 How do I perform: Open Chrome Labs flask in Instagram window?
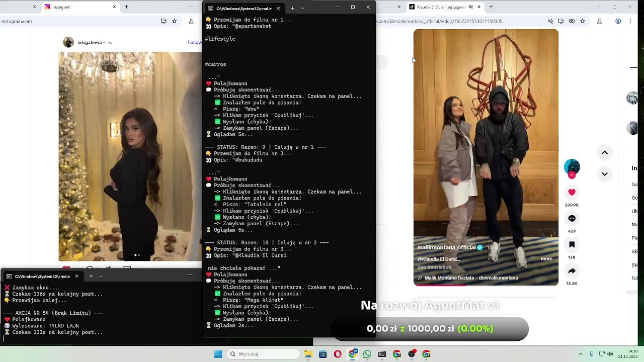191,21
